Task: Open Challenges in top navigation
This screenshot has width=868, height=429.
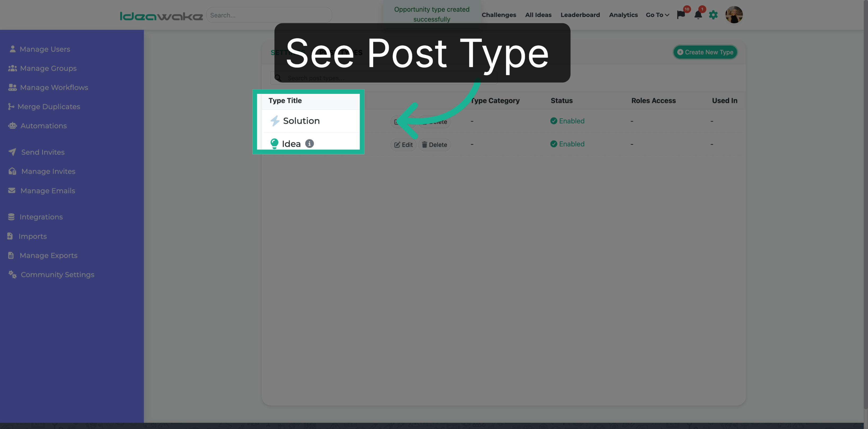Action: point(499,15)
